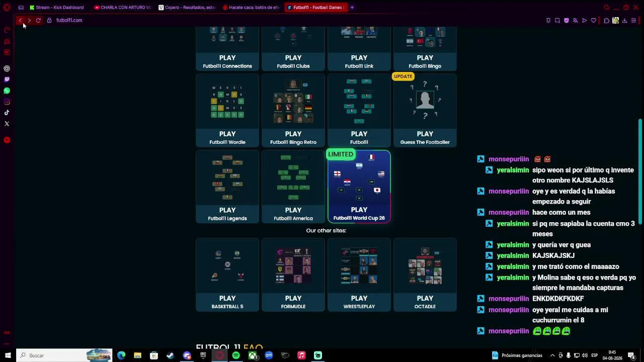Open the pink music app in taskbar
Screen dimensions: 644x362
[x=301, y=355]
